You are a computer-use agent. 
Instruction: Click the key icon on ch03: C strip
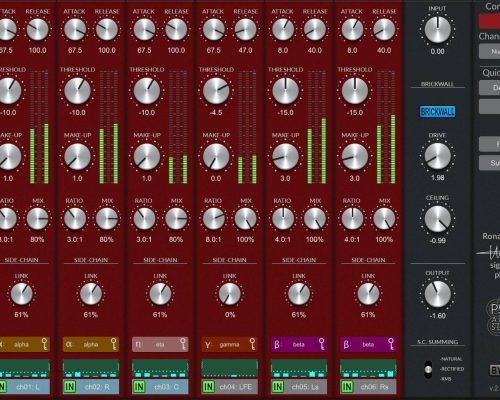pyautogui.click(x=183, y=344)
